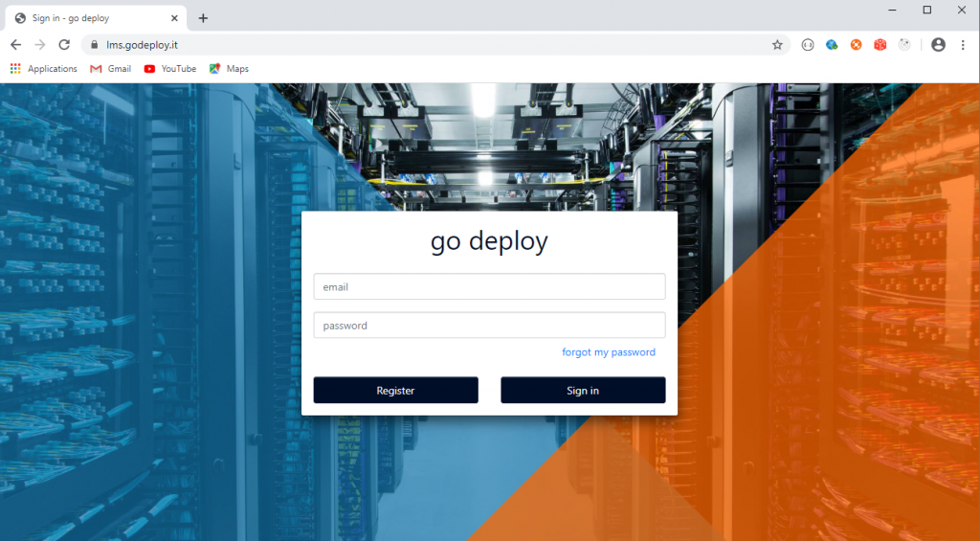Click the browser forward arrow
Viewport: 980px width, 541px height.
(40, 44)
